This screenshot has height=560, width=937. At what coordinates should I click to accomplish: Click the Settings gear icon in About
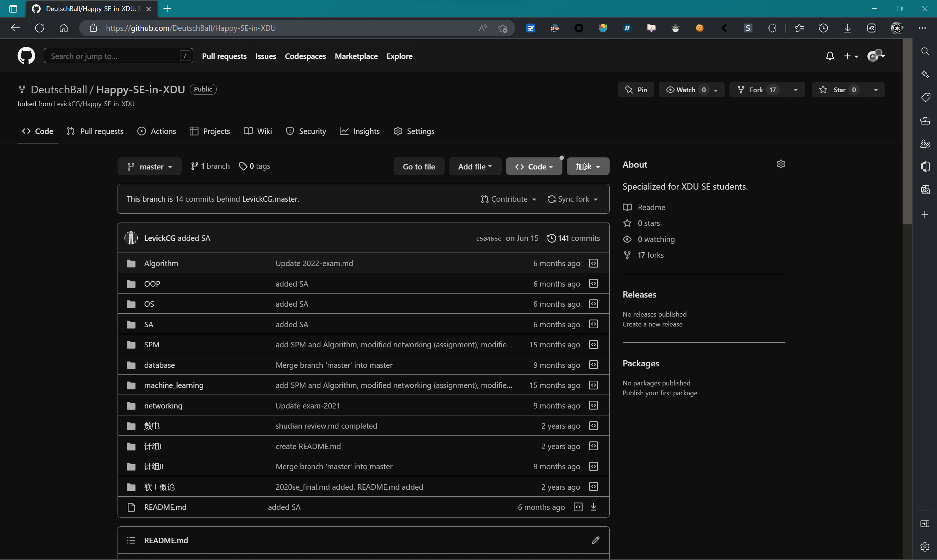coord(781,164)
